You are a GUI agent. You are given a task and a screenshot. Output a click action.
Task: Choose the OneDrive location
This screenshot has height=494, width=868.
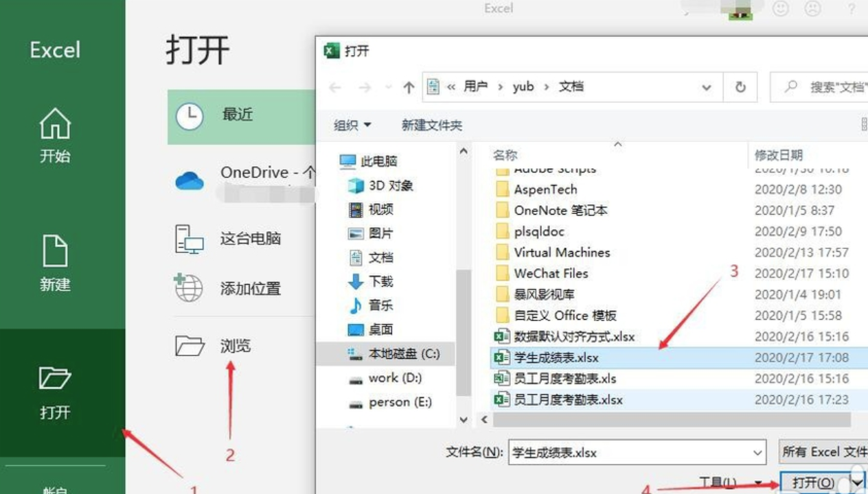244,180
